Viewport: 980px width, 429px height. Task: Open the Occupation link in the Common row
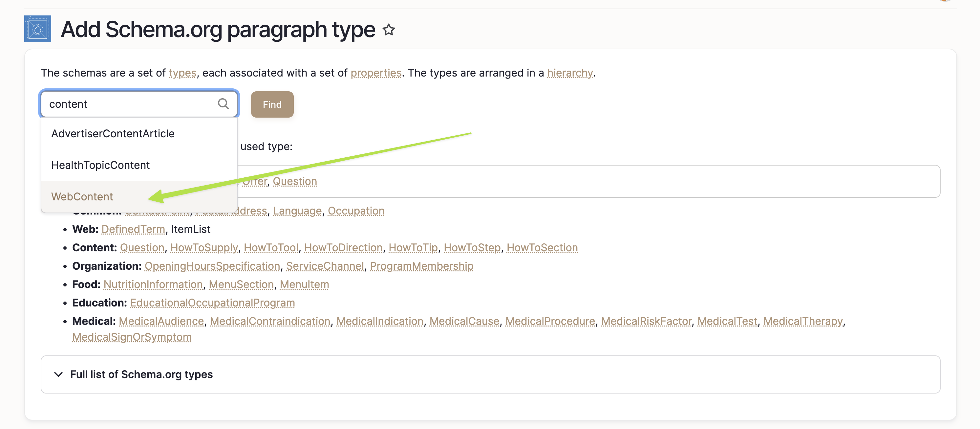click(x=355, y=211)
